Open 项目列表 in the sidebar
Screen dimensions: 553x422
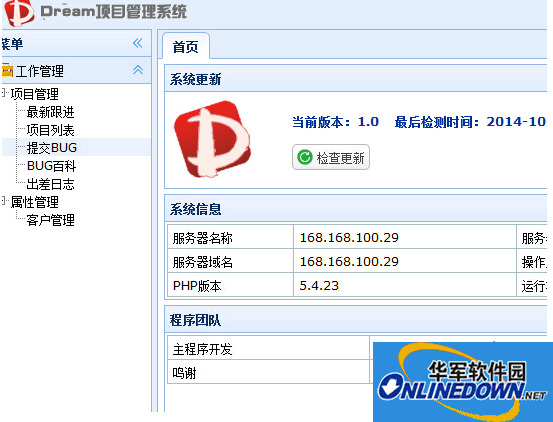pyautogui.click(x=50, y=130)
